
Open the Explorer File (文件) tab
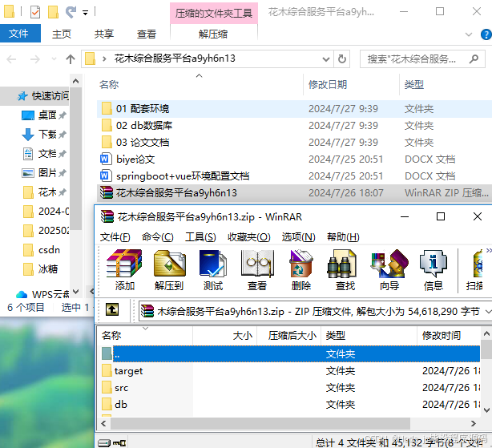(x=18, y=33)
